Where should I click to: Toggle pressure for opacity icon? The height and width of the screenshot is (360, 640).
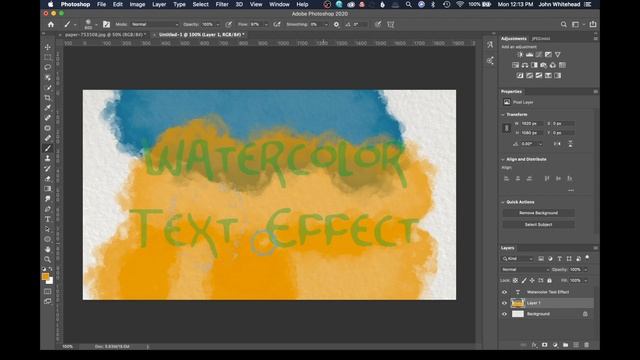(x=229, y=24)
